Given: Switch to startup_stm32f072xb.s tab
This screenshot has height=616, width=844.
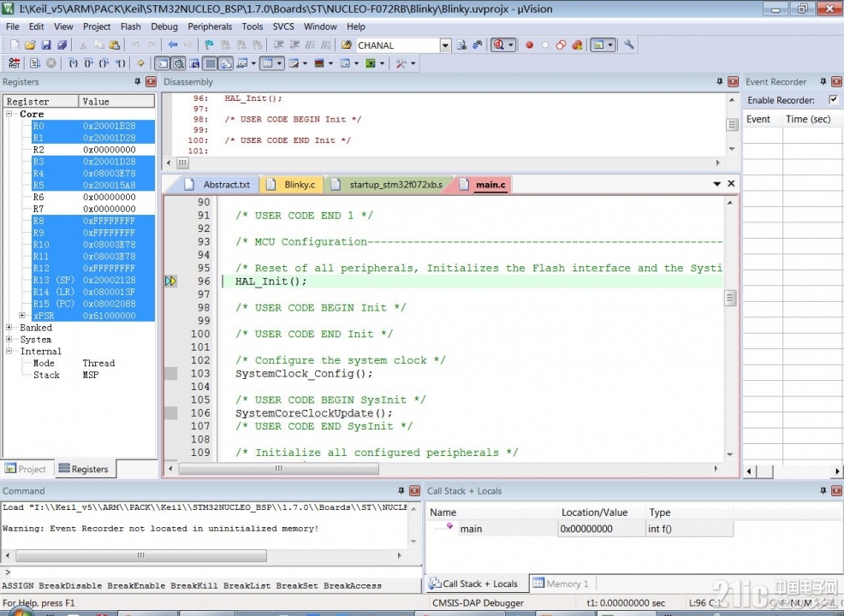Looking at the screenshot, I should [389, 185].
